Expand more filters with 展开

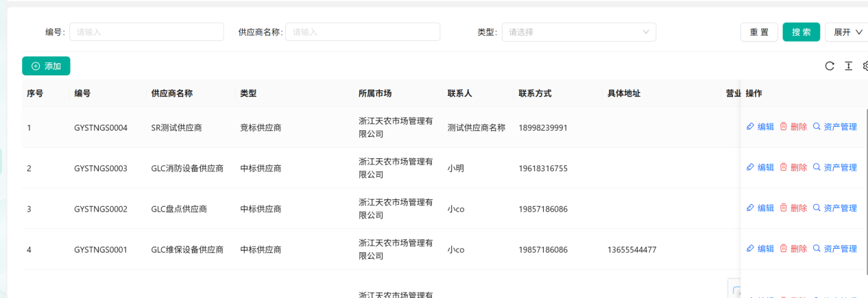[847, 32]
